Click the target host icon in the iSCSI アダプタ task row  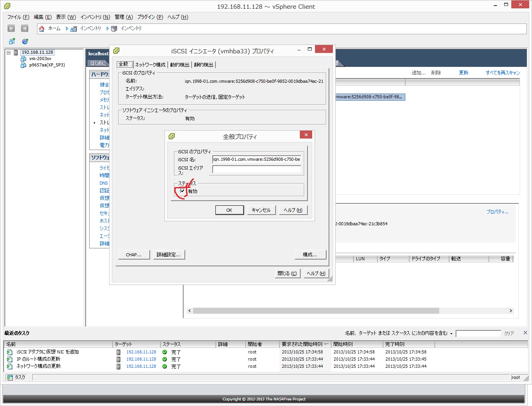(x=118, y=352)
